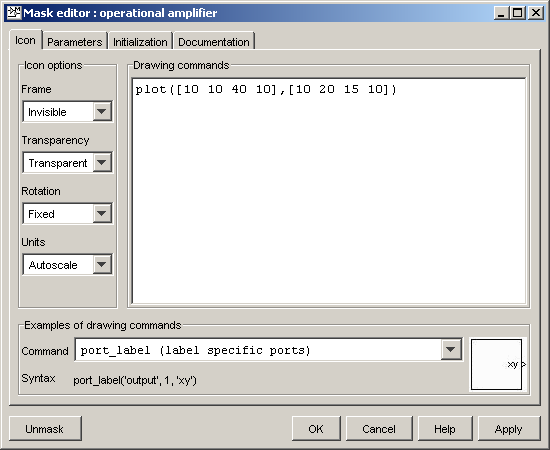Confirm with the OK button
Screen dimensions: 550x450
coord(316,429)
